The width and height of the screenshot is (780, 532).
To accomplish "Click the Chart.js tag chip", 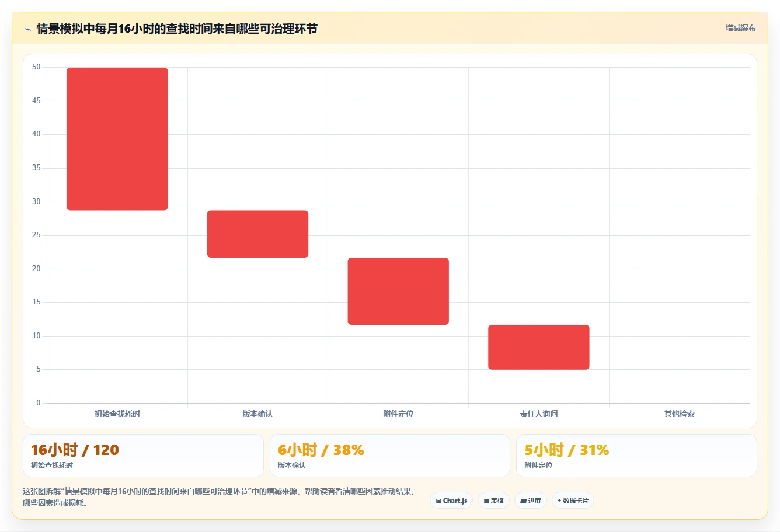I will click(451, 501).
